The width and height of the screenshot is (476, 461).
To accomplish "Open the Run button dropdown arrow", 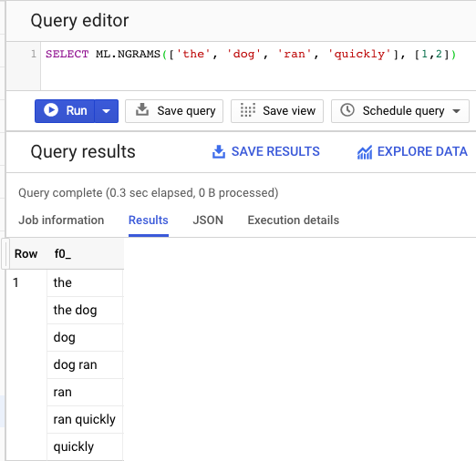I will pos(106,111).
